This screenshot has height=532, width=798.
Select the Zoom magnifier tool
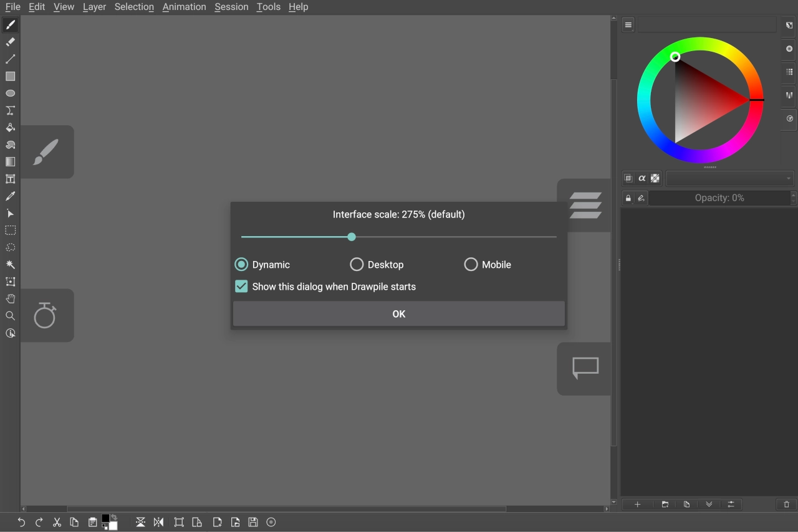(x=10, y=316)
